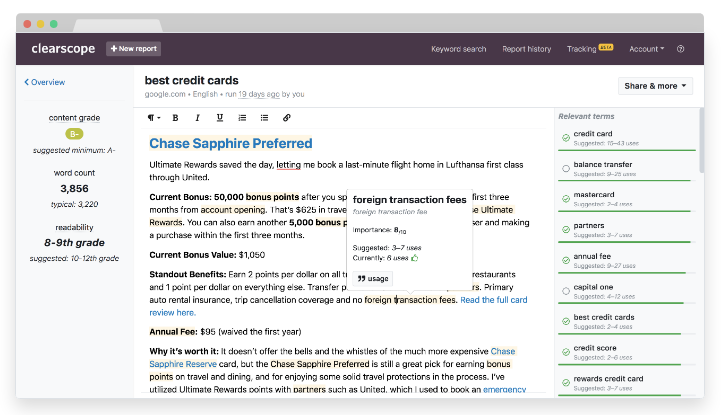Click the foreign transaction fees tooltip title

(x=410, y=200)
